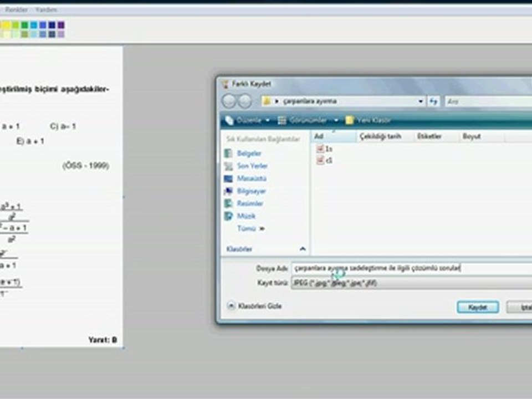Pick the bright yellow color swatch
This screenshot has height=399, width=532.
pos(6,25)
